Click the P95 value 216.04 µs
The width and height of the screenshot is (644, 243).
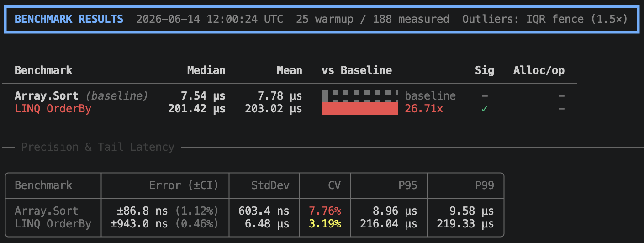(389, 224)
